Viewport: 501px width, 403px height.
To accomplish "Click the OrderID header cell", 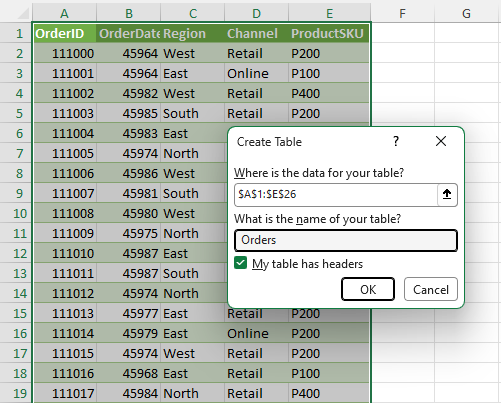I will click(65, 34).
